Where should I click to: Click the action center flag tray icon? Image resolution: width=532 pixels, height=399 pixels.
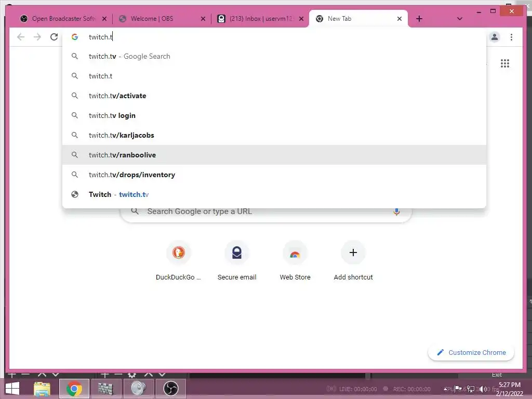458,389
